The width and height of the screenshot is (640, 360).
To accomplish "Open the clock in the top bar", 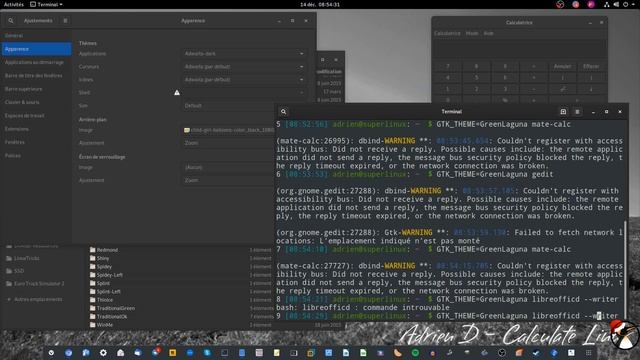I will click(x=320, y=4).
